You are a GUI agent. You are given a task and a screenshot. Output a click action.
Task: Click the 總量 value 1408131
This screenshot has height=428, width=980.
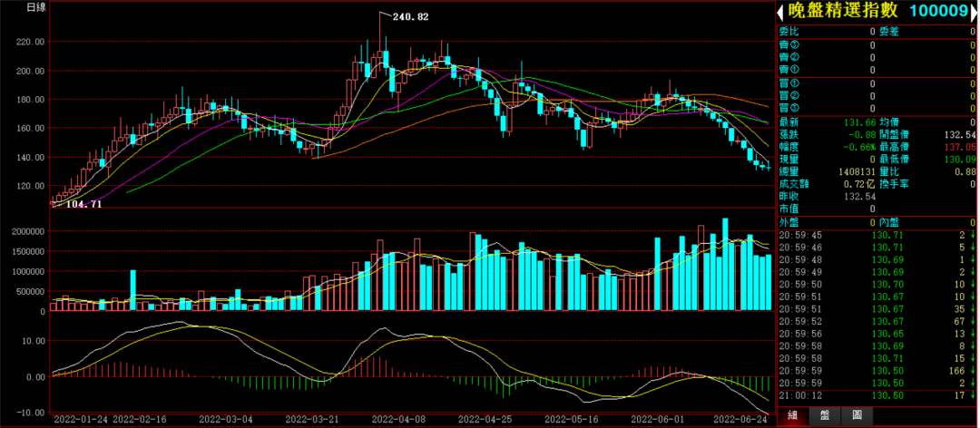point(855,171)
